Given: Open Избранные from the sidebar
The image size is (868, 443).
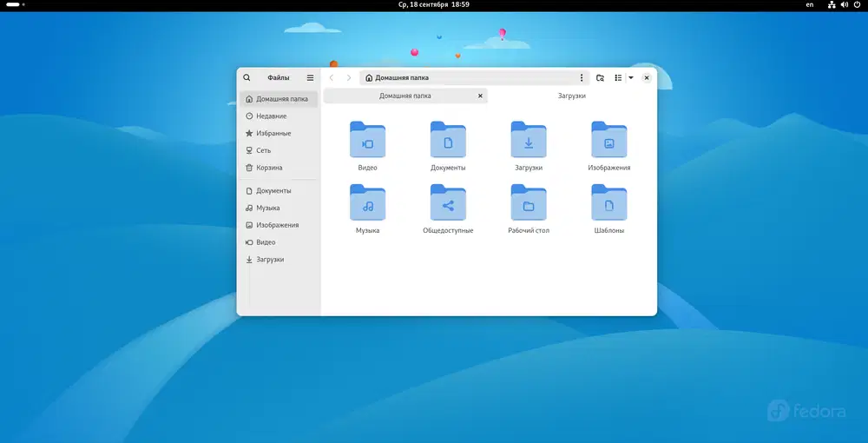Looking at the screenshot, I should tap(273, 134).
